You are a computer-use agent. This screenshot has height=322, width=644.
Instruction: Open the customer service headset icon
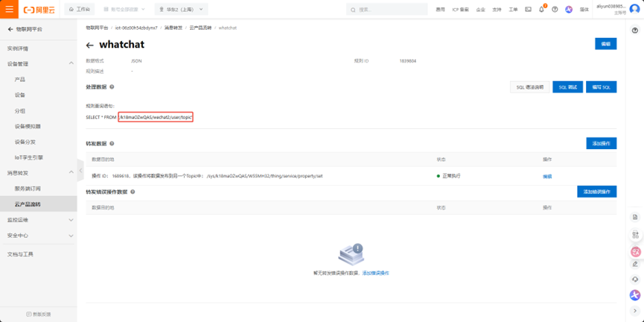pyautogui.click(x=635, y=280)
